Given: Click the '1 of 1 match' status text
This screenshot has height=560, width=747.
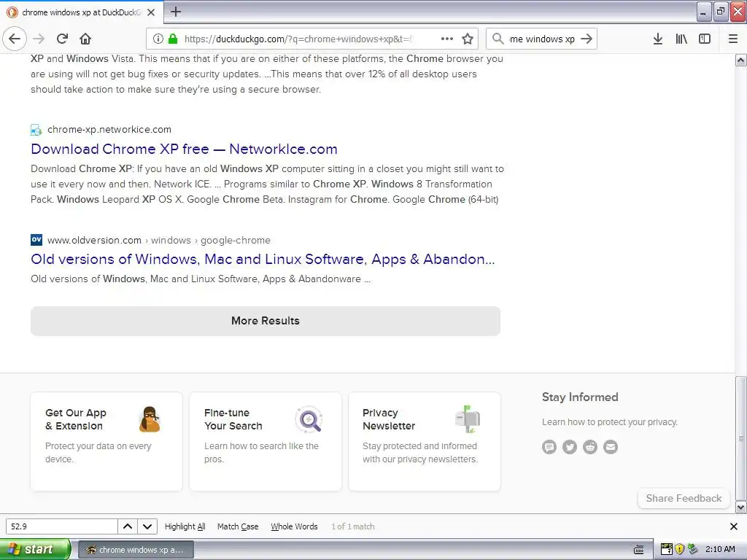Looking at the screenshot, I should click(353, 526).
